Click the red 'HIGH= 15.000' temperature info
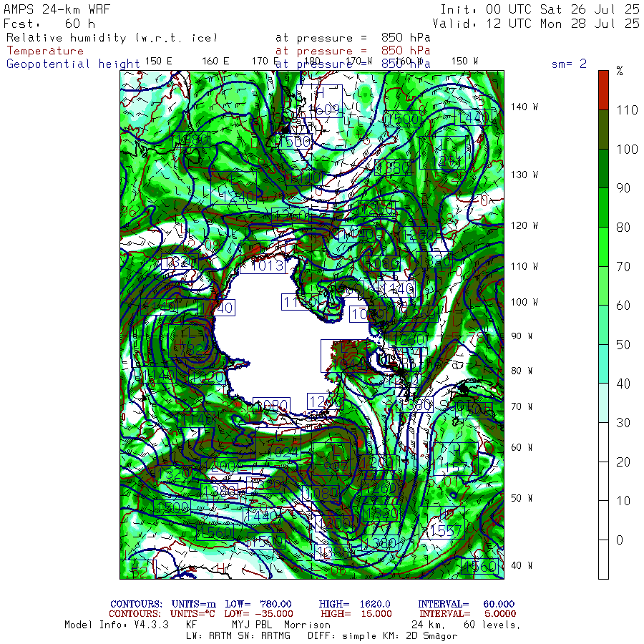This screenshot has width=644, height=644. [x=356, y=614]
